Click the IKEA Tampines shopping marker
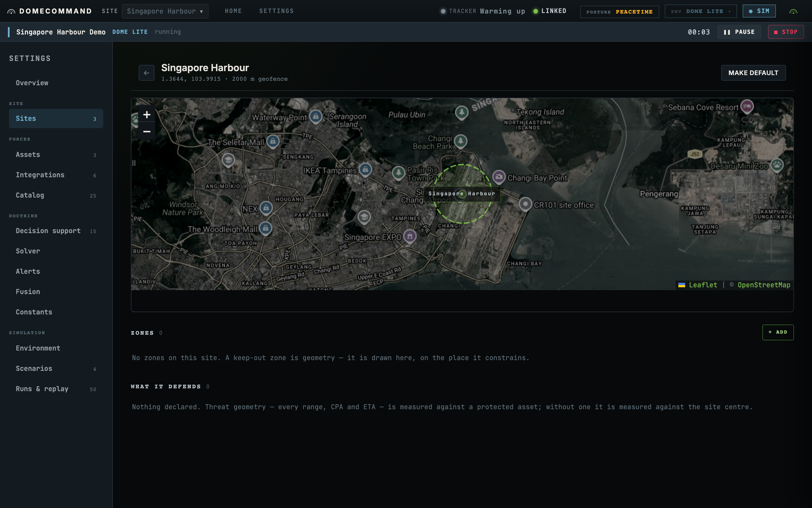The image size is (812, 508). tap(365, 170)
